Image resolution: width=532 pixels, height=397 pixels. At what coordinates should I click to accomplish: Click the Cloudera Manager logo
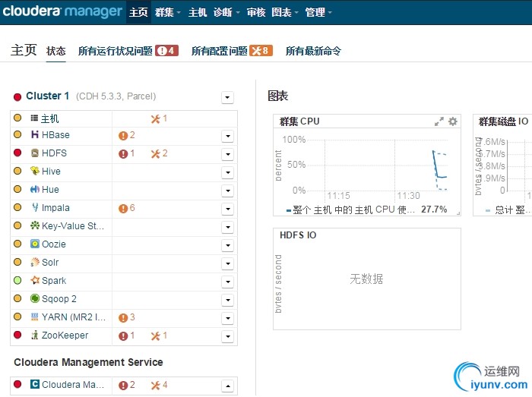point(62,11)
